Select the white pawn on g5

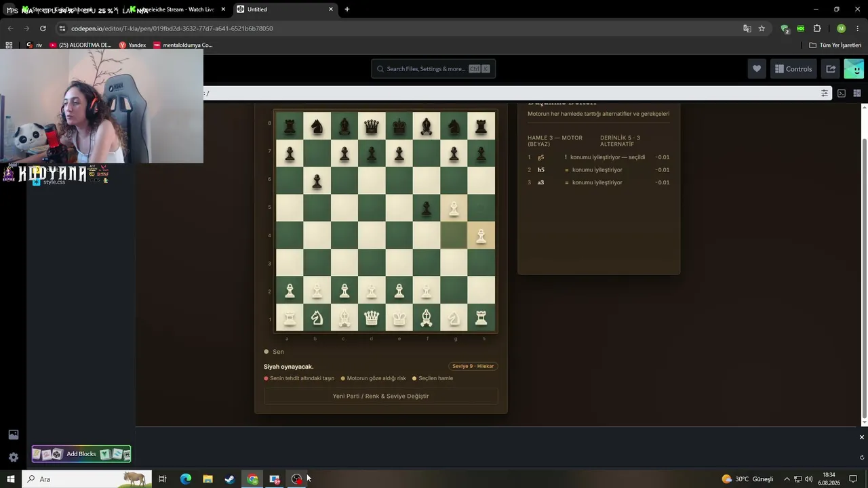click(x=454, y=208)
